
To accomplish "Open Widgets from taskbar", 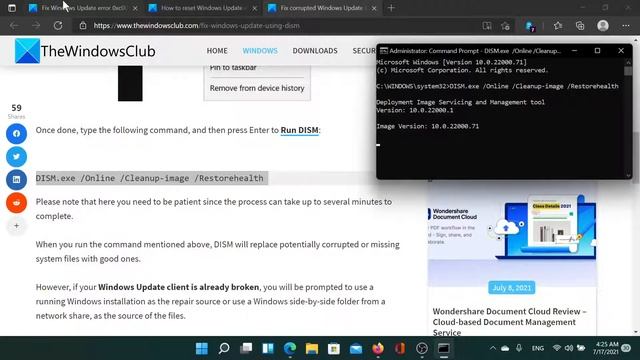I will tap(268, 348).
